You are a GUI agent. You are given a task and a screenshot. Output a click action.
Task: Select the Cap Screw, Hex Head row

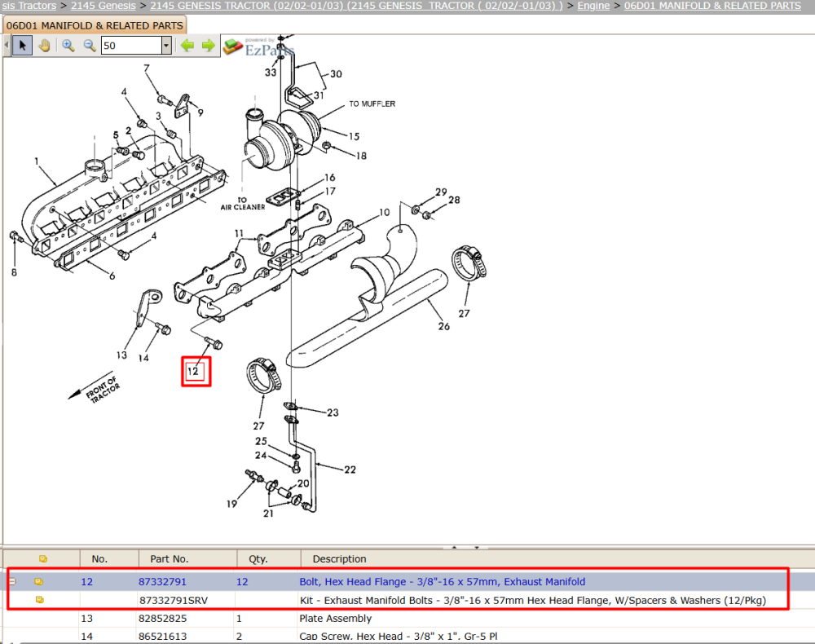point(407,636)
